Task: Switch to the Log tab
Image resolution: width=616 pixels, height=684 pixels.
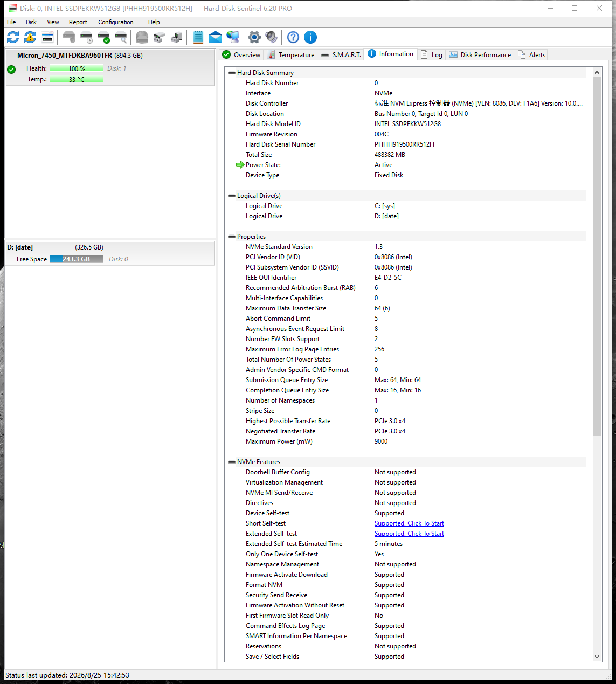Action: click(x=432, y=54)
